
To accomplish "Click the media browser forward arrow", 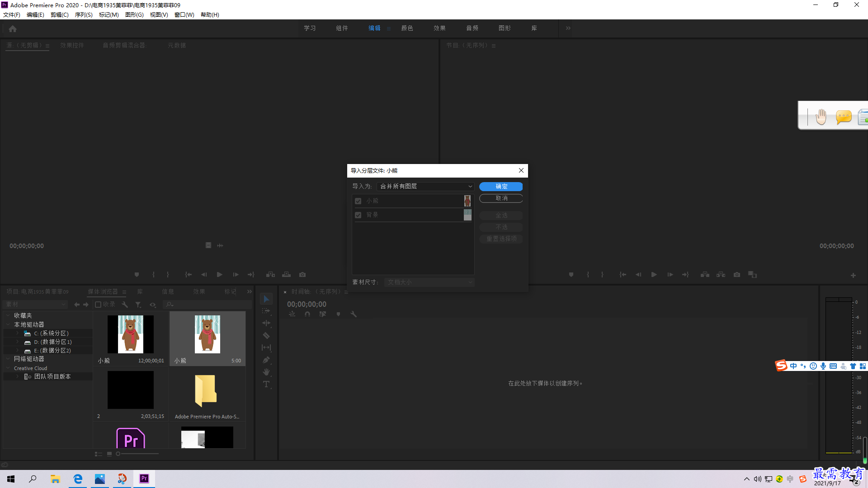I will 86,305.
